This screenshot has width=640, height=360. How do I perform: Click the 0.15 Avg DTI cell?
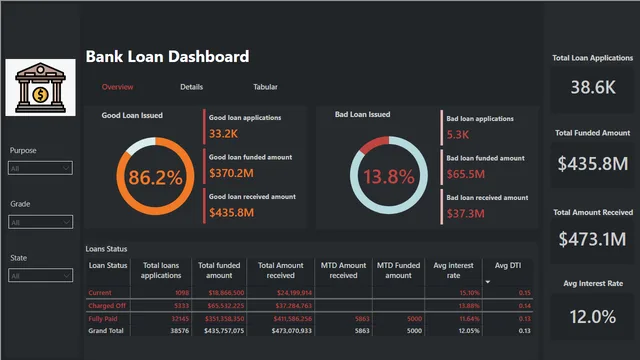coord(525,293)
